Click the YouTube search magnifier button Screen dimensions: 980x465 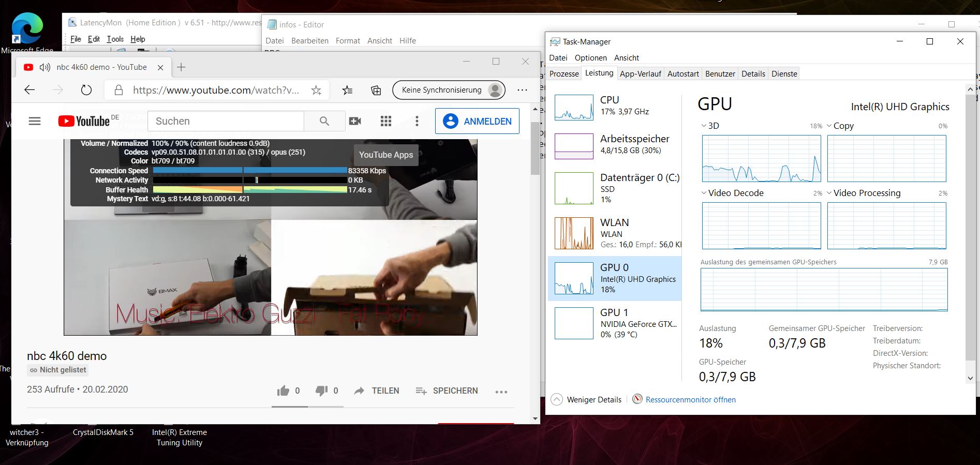click(x=324, y=121)
